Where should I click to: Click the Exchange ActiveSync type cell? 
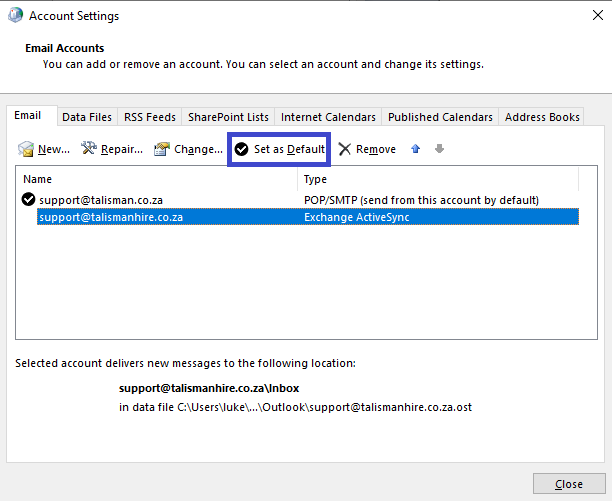(356, 217)
